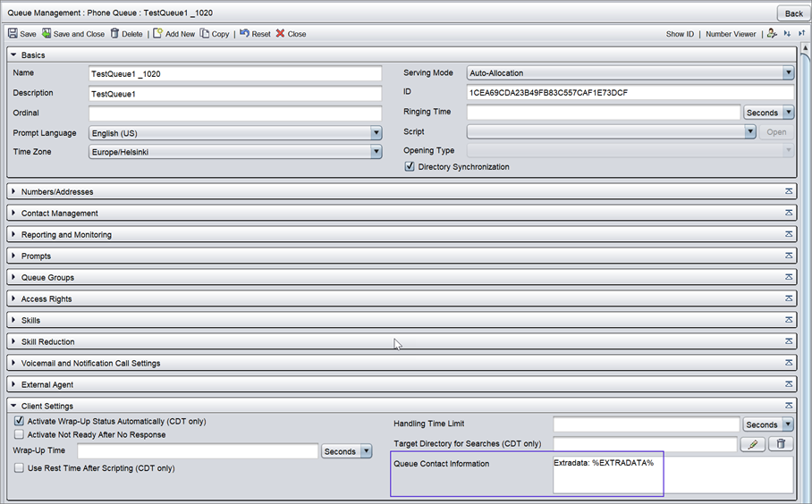812x504 pixels.
Task: Click the Copy toolbar icon
Action: [205, 34]
